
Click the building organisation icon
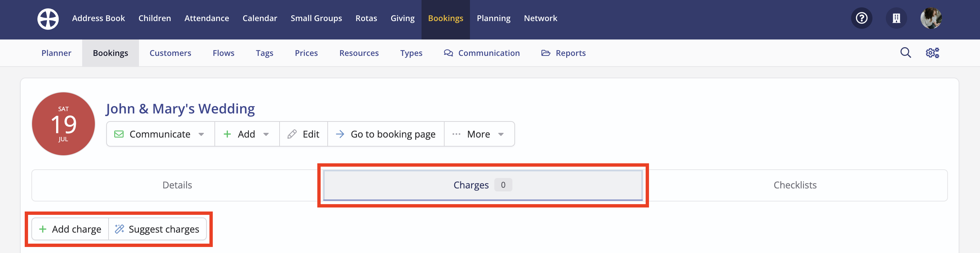click(x=896, y=18)
